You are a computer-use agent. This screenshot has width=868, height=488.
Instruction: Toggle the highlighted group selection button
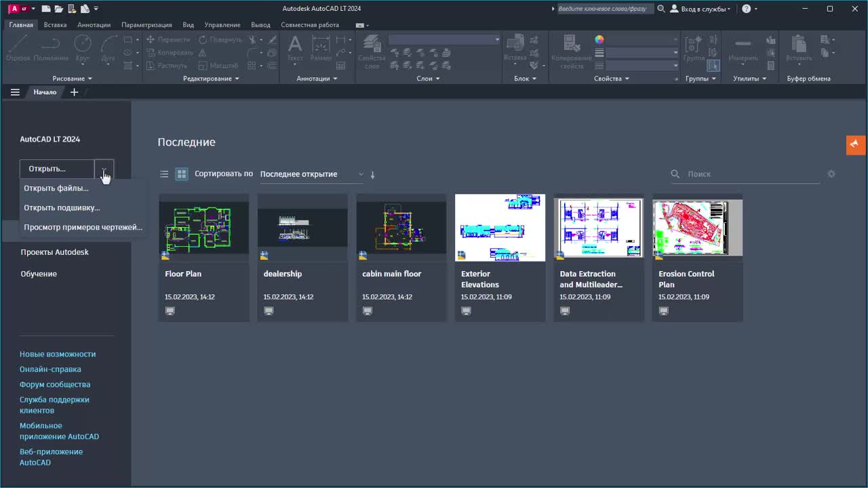point(713,66)
